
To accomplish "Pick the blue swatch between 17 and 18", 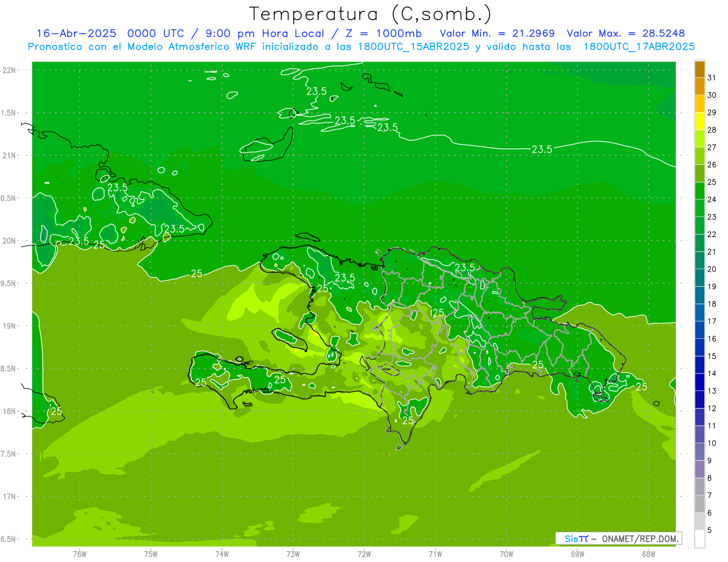I will click(x=699, y=312).
